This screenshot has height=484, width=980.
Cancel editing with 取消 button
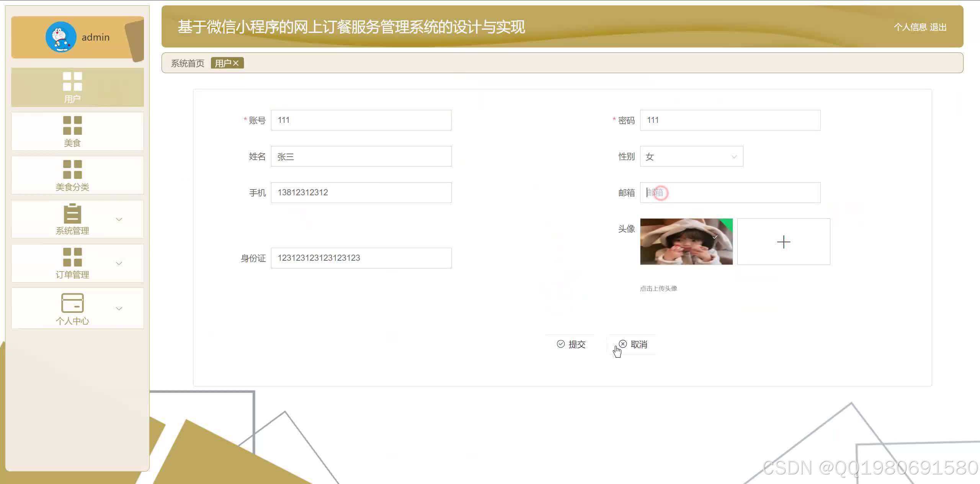click(633, 344)
